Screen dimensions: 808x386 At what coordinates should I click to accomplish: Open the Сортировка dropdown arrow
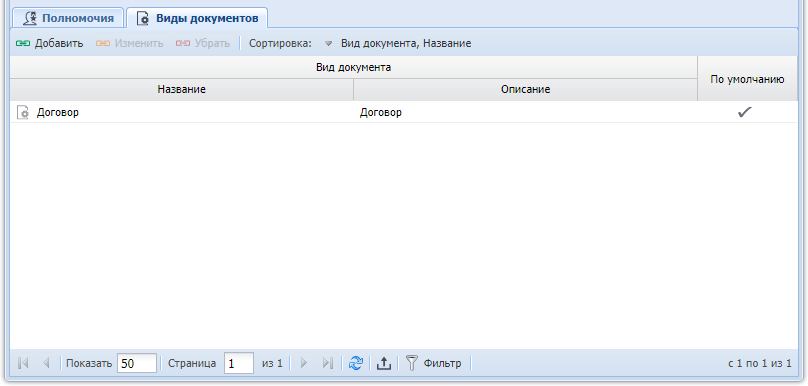point(328,44)
